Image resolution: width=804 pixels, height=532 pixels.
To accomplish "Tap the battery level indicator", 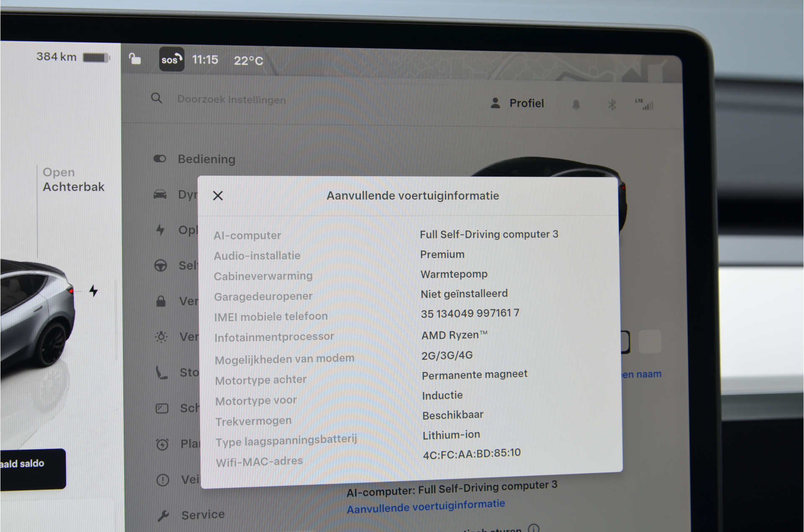I will [x=96, y=57].
